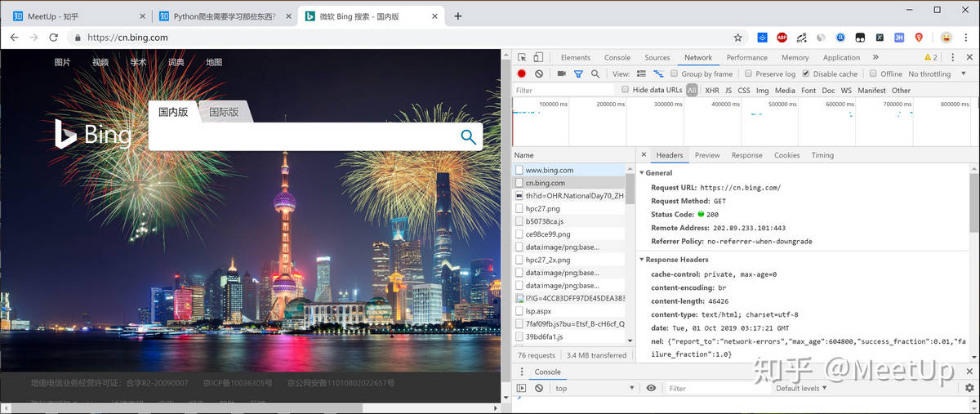Image resolution: width=980 pixels, height=414 pixels.
Task: Click the Bing search magnifier icon
Action: [x=468, y=137]
